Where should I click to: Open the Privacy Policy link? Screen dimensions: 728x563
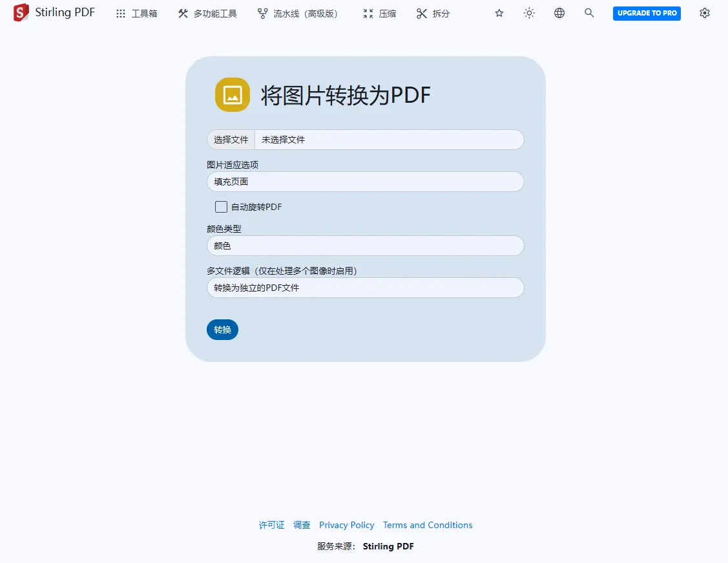tap(346, 525)
